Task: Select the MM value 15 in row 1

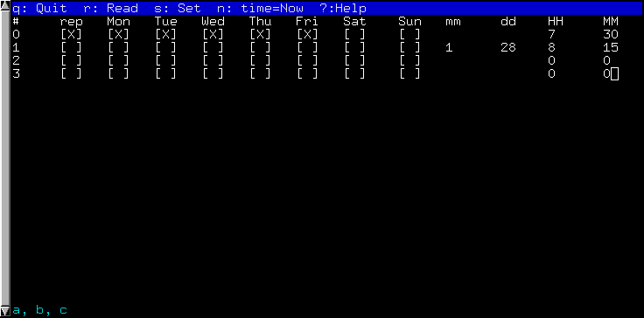Action: (611, 48)
